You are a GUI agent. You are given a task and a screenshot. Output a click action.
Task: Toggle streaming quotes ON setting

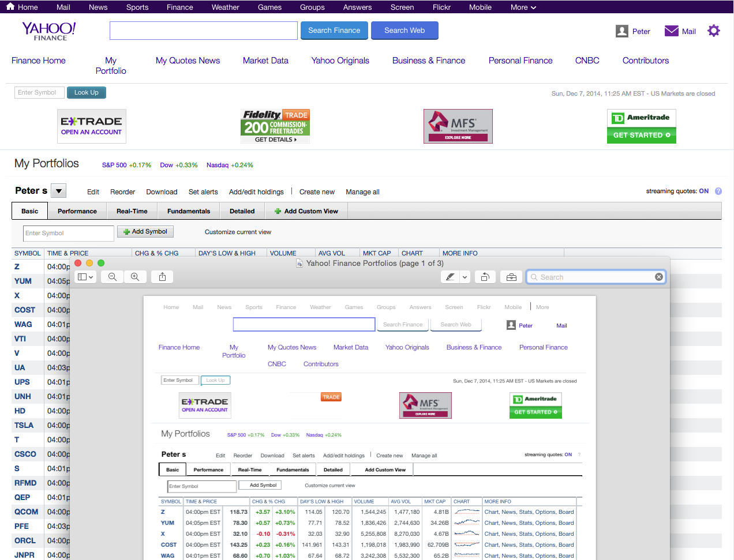(703, 191)
